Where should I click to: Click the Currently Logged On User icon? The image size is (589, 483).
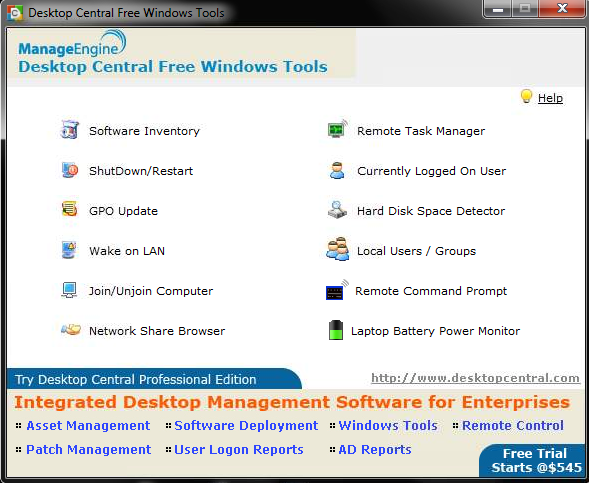click(x=337, y=170)
